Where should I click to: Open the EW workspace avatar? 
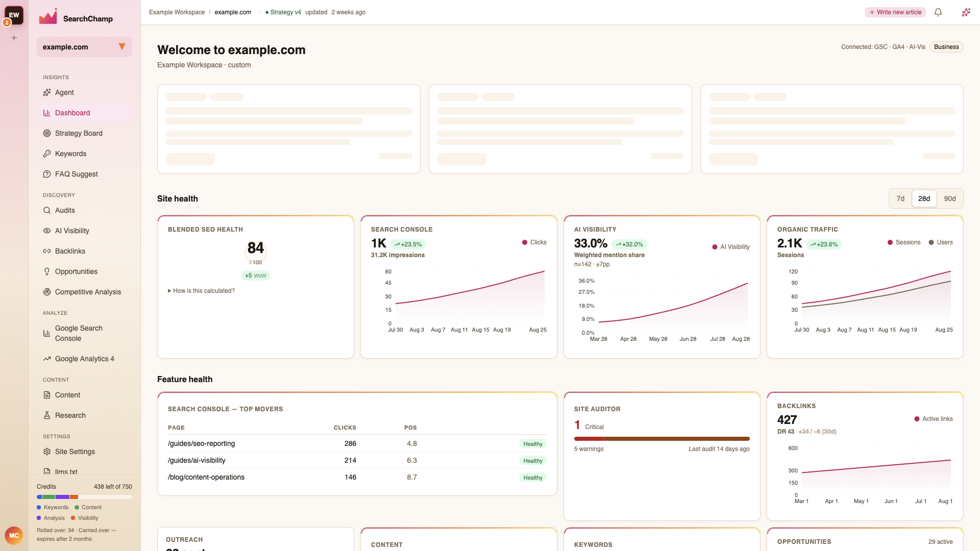(x=14, y=15)
